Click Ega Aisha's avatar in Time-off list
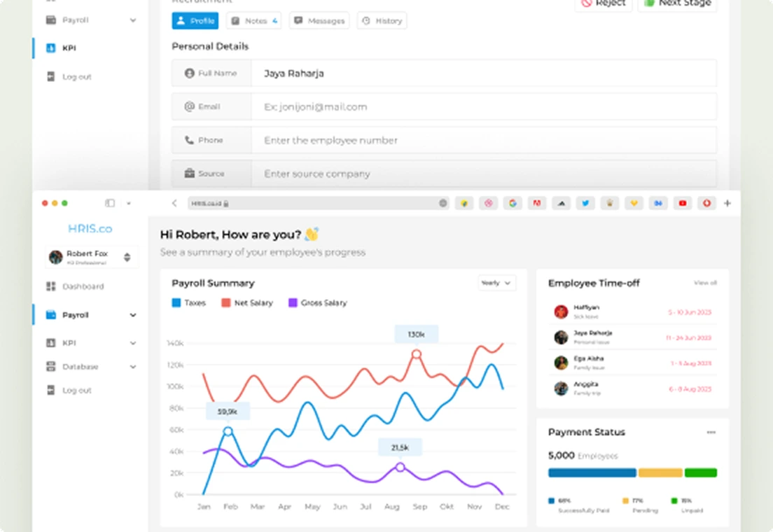 pyautogui.click(x=561, y=363)
